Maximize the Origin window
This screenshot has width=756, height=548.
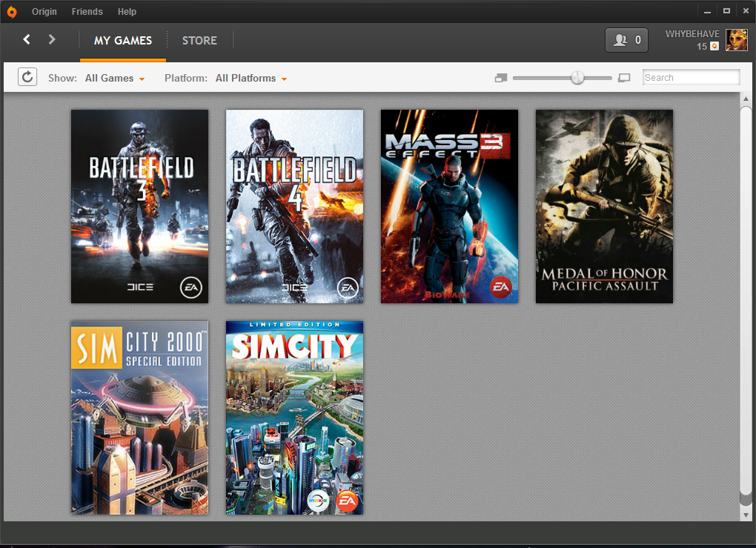(x=726, y=10)
